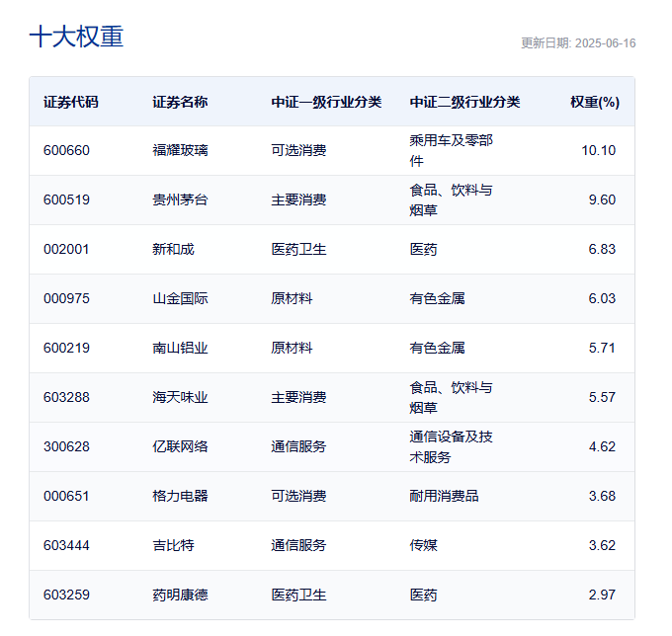This screenshot has height=636, width=672.
Task: Click the 中证二级行业分类 column header
Action: (464, 102)
